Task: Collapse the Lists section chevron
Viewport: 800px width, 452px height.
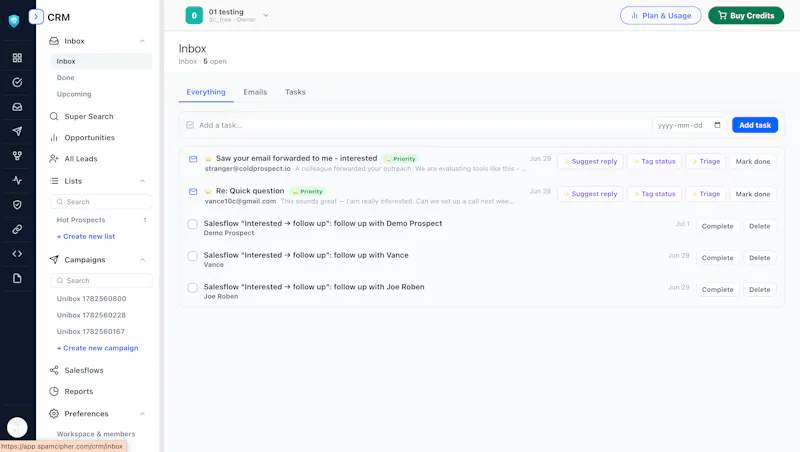Action: [142, 181]
